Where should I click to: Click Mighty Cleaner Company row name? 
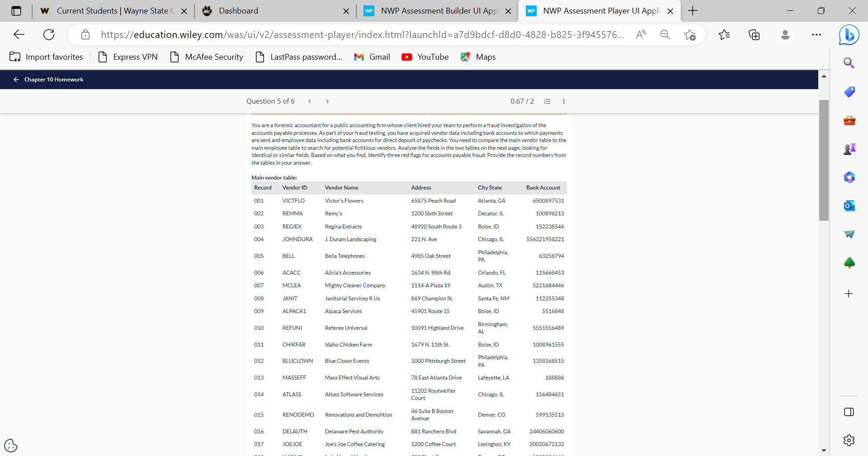[x=355, y=285]
